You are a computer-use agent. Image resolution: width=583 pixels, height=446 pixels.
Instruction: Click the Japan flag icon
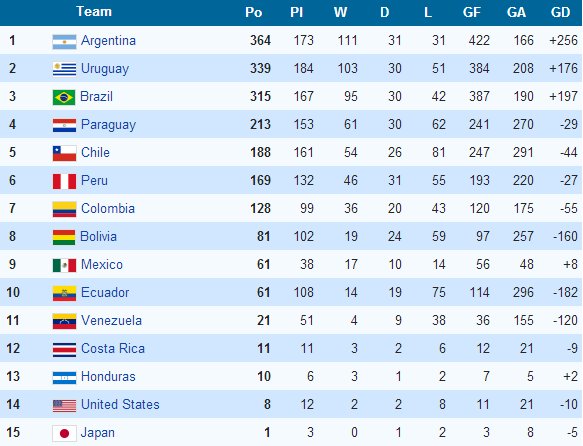coord(64,433)
